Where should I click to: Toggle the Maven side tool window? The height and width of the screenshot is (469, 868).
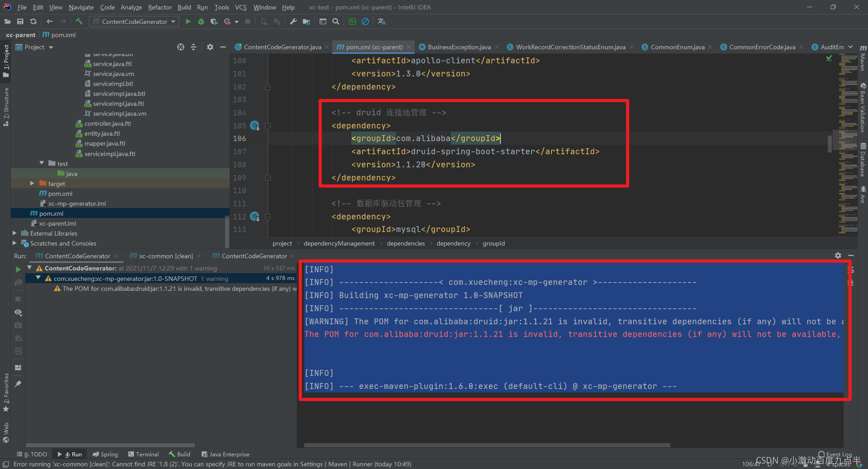[x=863, y=59]
